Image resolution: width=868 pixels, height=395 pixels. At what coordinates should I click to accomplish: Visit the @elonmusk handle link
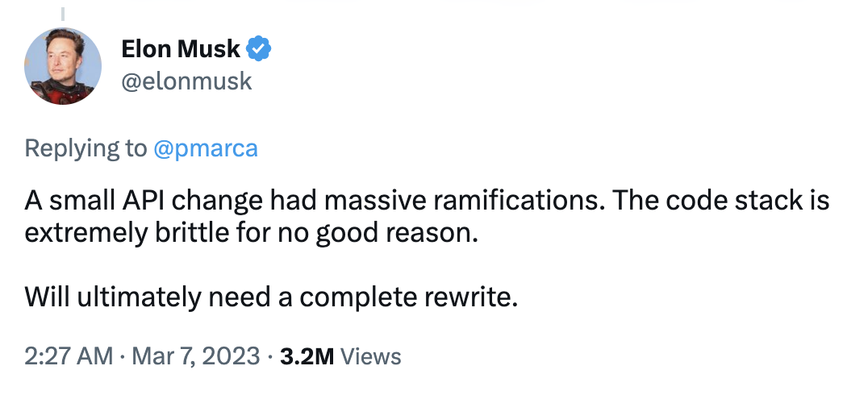point(186,81)
